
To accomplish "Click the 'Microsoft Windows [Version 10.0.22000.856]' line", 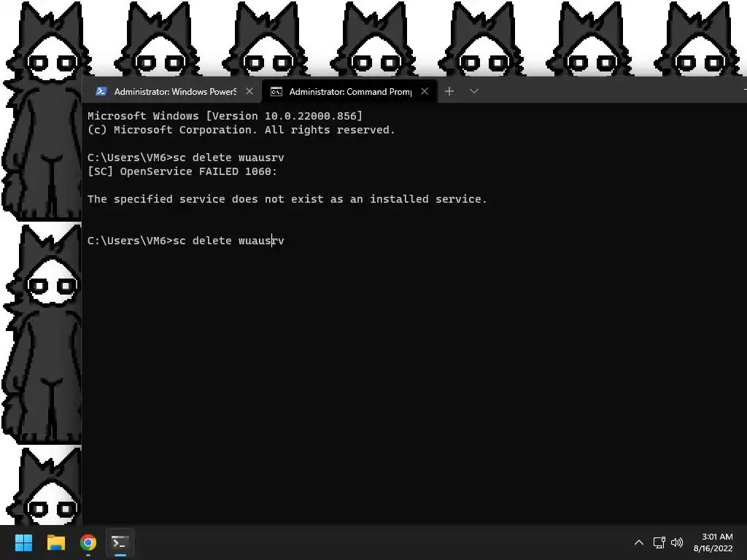I will [225, 116].
